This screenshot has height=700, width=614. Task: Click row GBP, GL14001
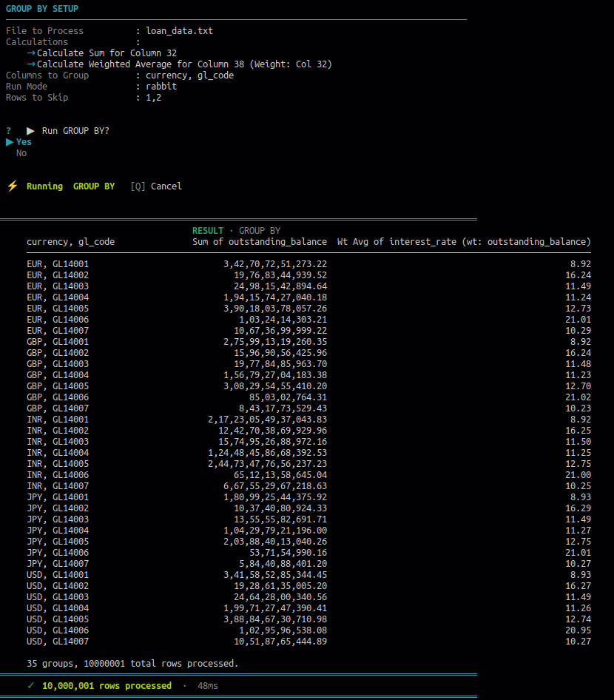308,342
